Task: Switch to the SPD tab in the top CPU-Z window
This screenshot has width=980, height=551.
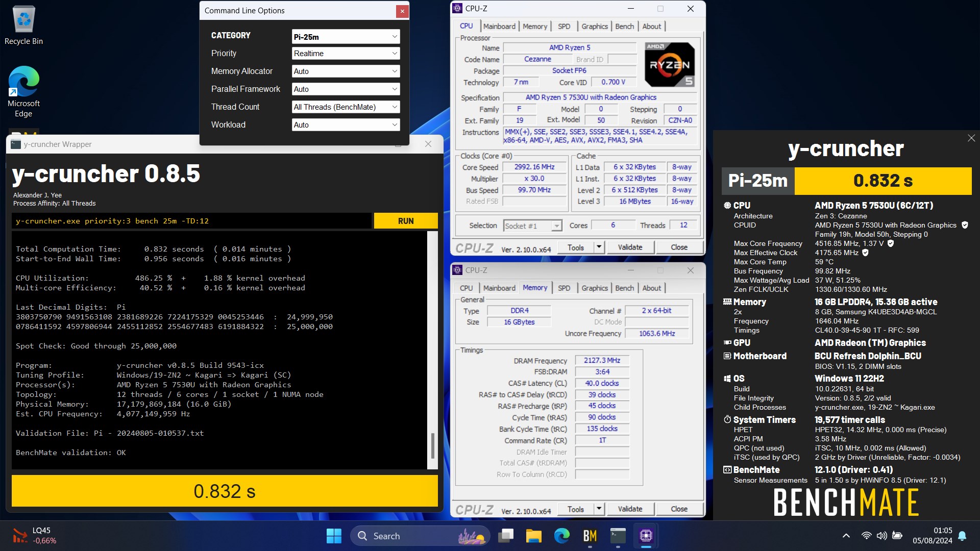Action: click(564, 27)
